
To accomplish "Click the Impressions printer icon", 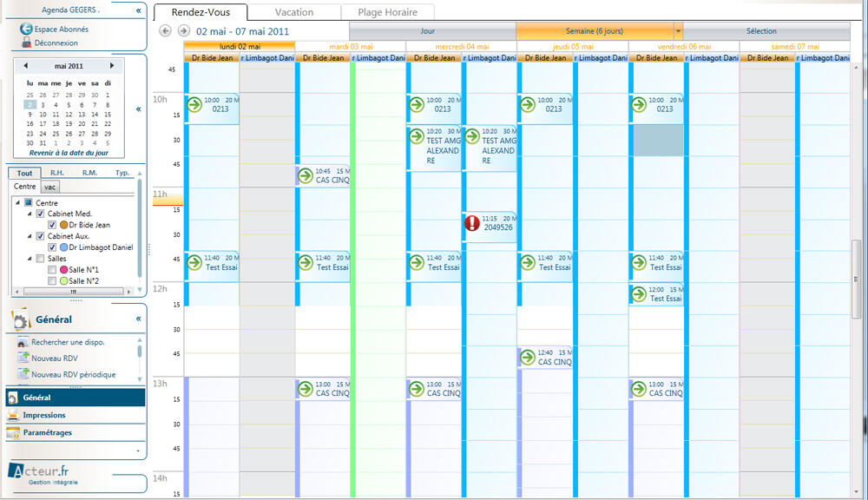I will pos(13,415).
